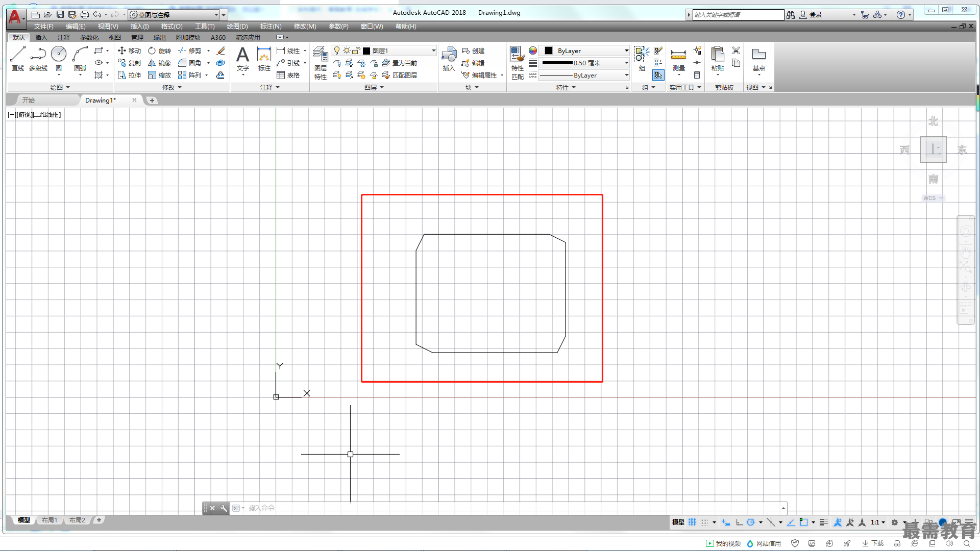This screenshot has width=980, height=551.
Task: Open the 1:1 annotation scale dropdown
Action: pos(878,522)
